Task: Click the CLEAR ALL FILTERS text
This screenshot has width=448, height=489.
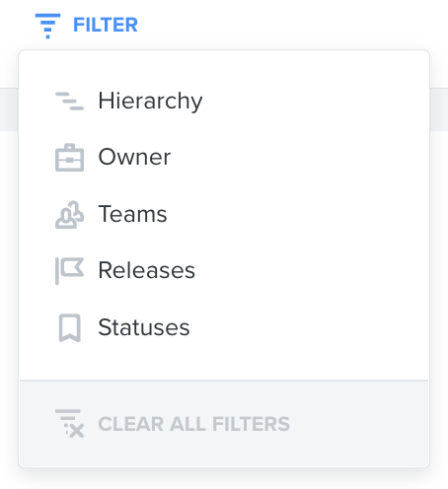Action: coord(194,424)
